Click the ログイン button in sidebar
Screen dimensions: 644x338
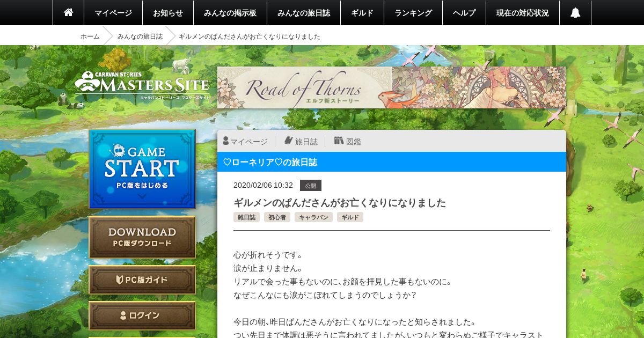pos(142,315)
